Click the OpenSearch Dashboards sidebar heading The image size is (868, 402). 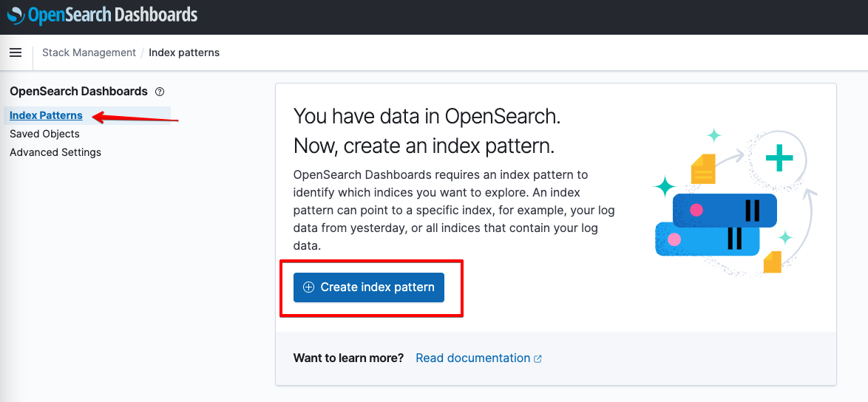78,91
